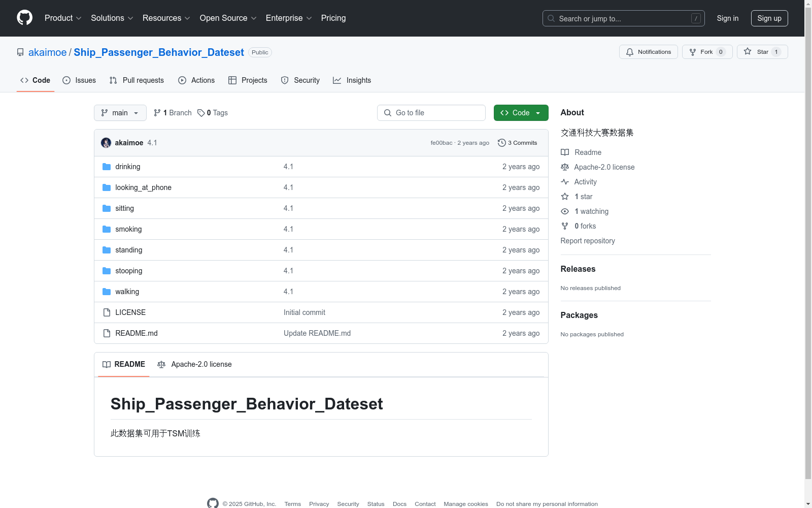Viewport: 812px width, 508px height.
Task: Open the Ship_Passenger_Behavior_Dateset repo title link
Action: pos(159,52)
